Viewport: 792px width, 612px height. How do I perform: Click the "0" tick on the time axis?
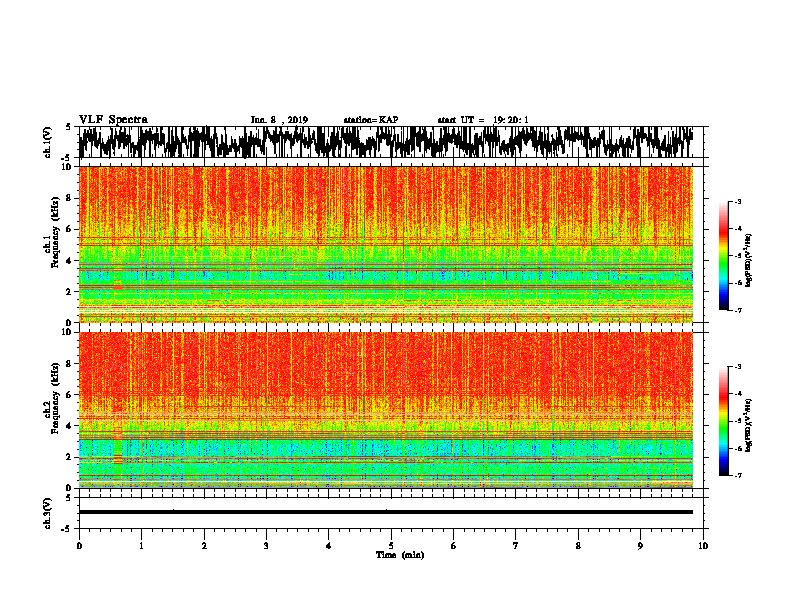tap(79, 546)
